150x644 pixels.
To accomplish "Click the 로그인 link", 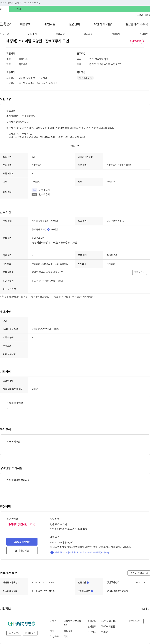I will click(x=140, y=15).
